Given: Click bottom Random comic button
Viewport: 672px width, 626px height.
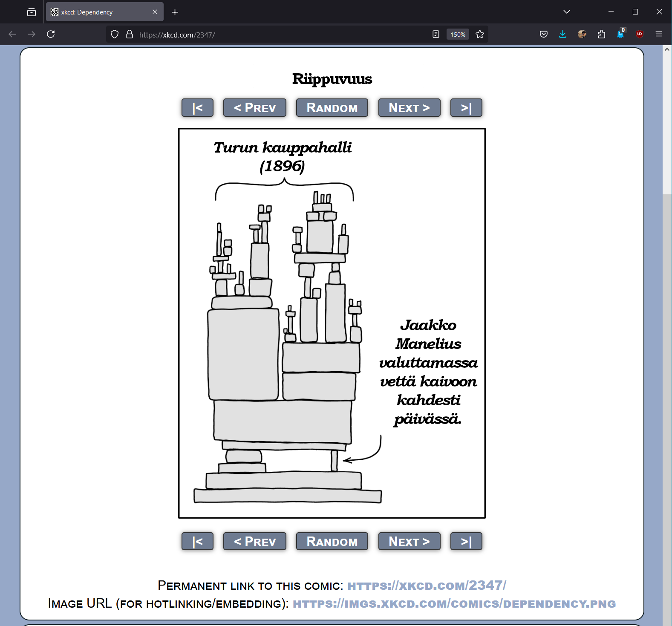Looking at the screenshot, I should coord(332,542).
